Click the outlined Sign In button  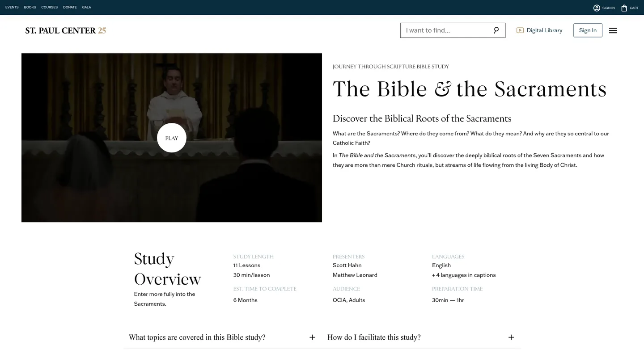pyautogui.click(x=588, y=30)
